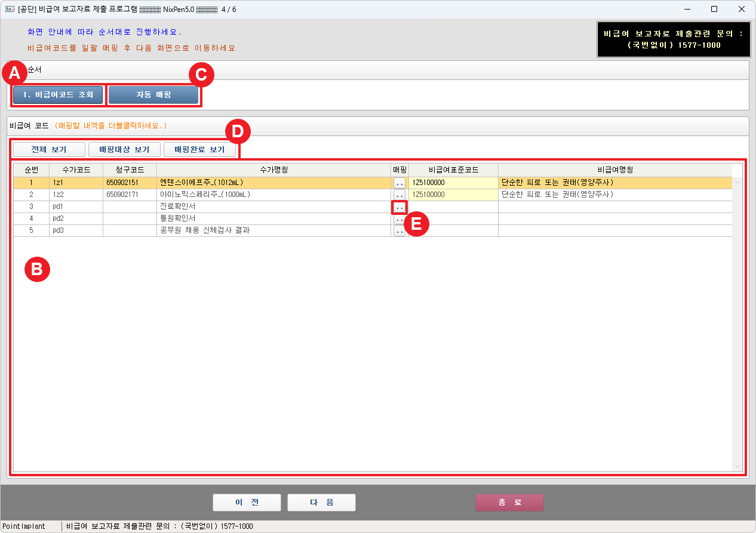Click the app icon in title bar
756x533 pixels.
[10, 9]
